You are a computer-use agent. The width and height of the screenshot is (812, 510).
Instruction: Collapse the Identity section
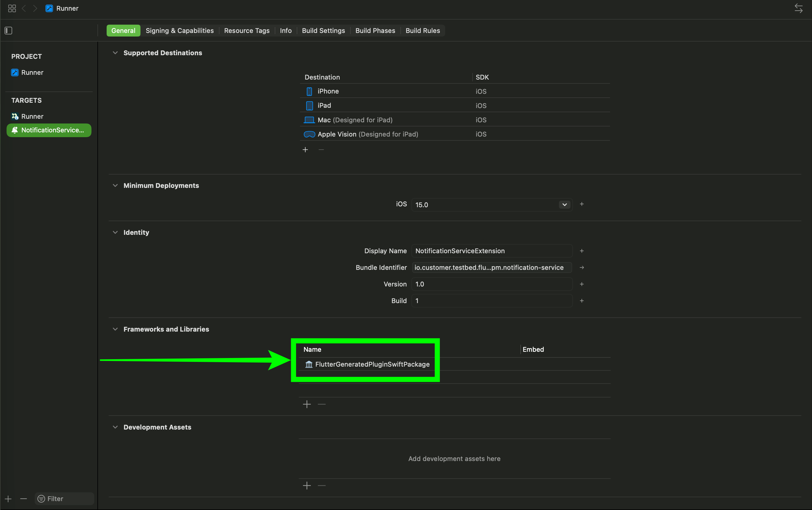click(115, 232)
